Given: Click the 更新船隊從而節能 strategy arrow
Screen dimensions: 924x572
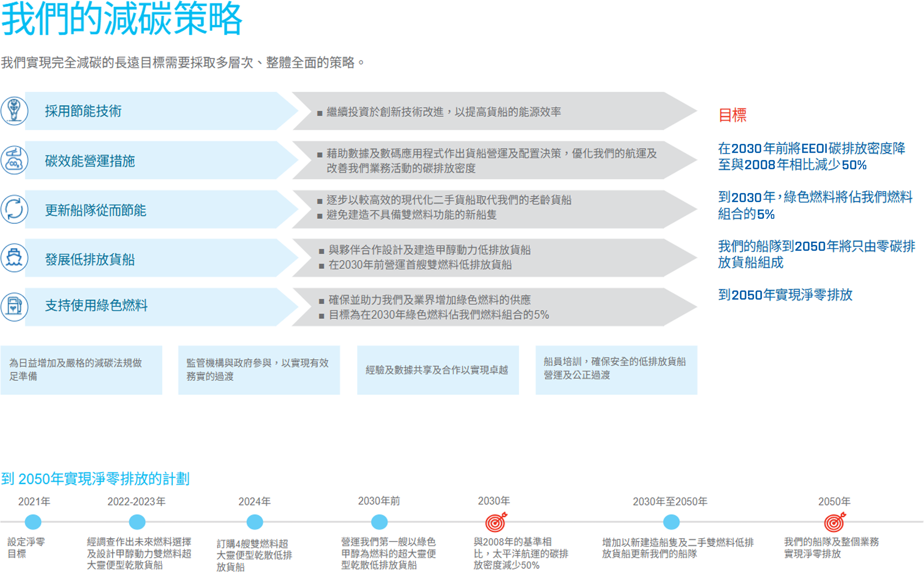Looking at the screenshot, I should click(x=162, y=209).
